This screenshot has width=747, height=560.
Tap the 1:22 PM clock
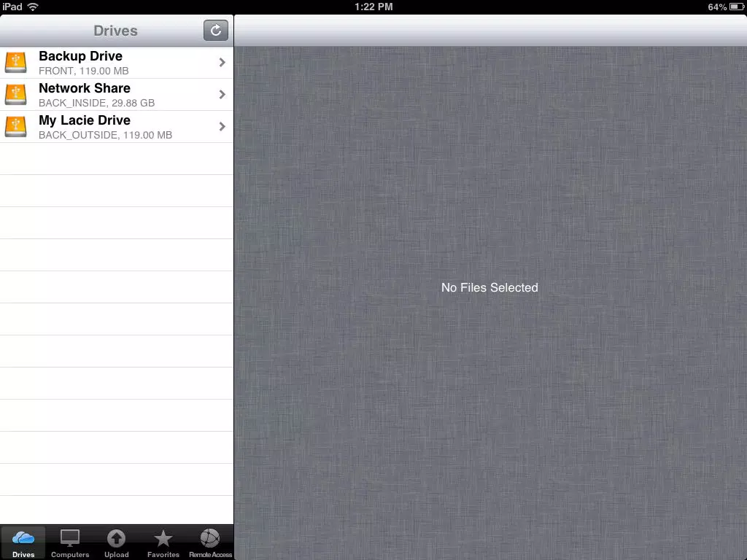tap(373, 7)
